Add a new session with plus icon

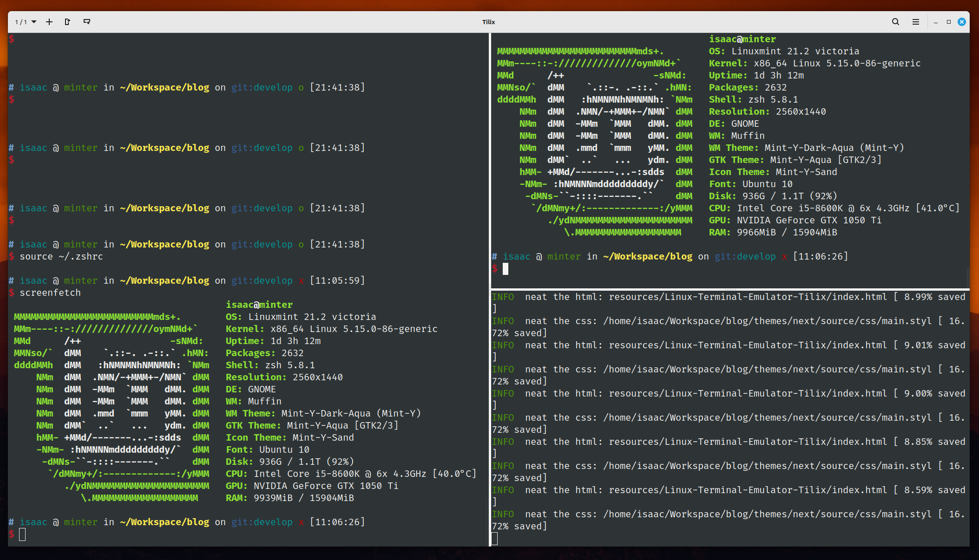point(49,22)
